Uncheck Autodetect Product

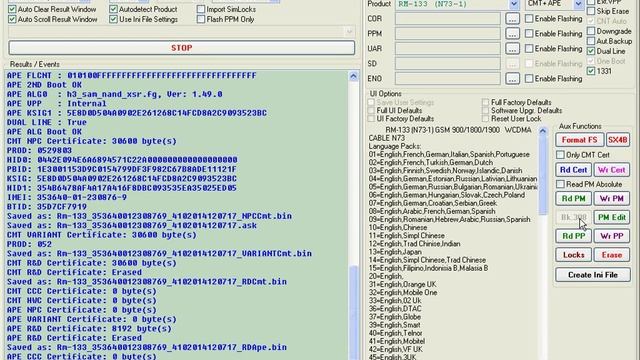113,9
